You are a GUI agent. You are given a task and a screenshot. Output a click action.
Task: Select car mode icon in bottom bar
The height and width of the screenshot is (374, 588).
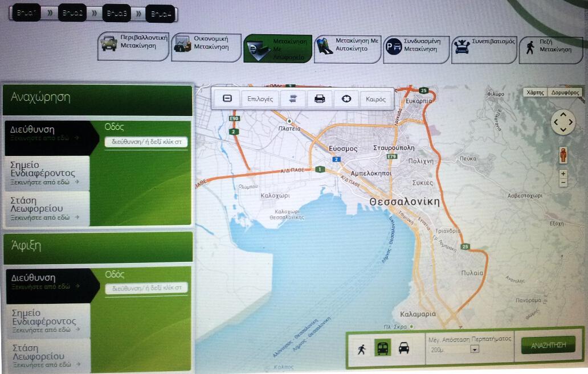(403, 348)
